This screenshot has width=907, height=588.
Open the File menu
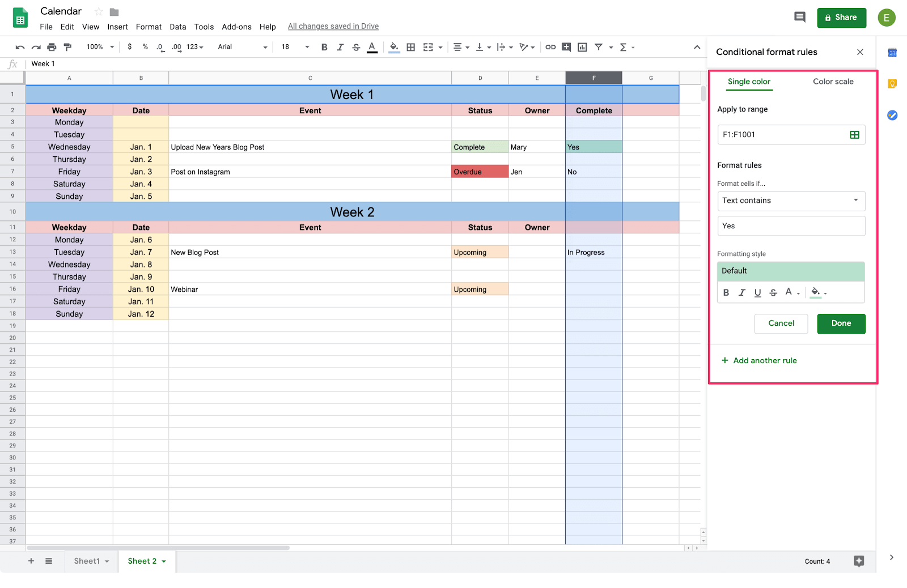tap(46, 27)
